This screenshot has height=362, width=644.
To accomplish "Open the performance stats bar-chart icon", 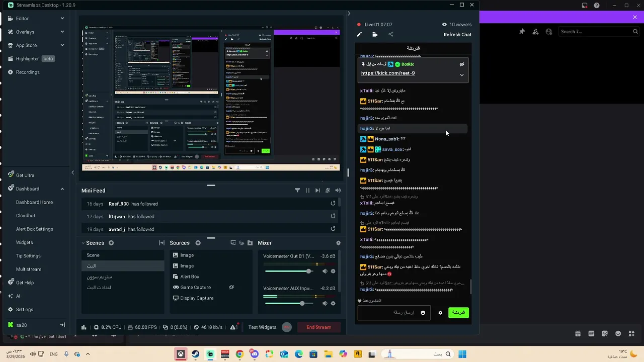I will coord(84,327).
